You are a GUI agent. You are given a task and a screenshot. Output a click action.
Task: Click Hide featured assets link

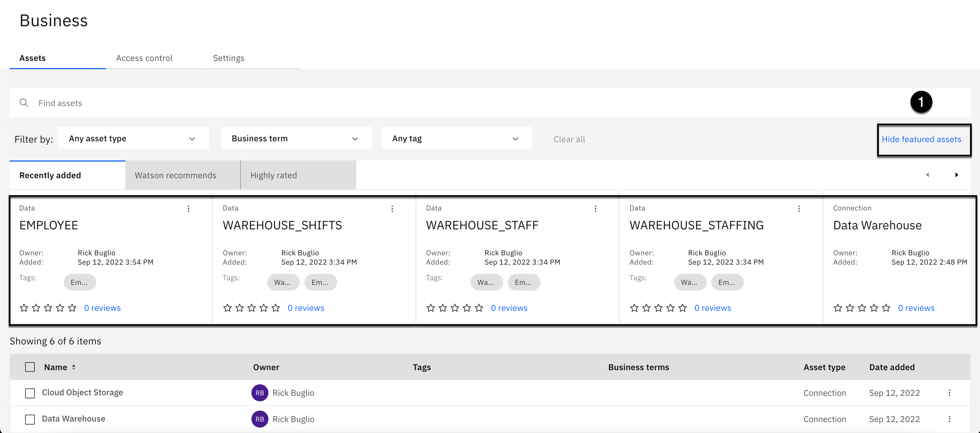(921, 139)
